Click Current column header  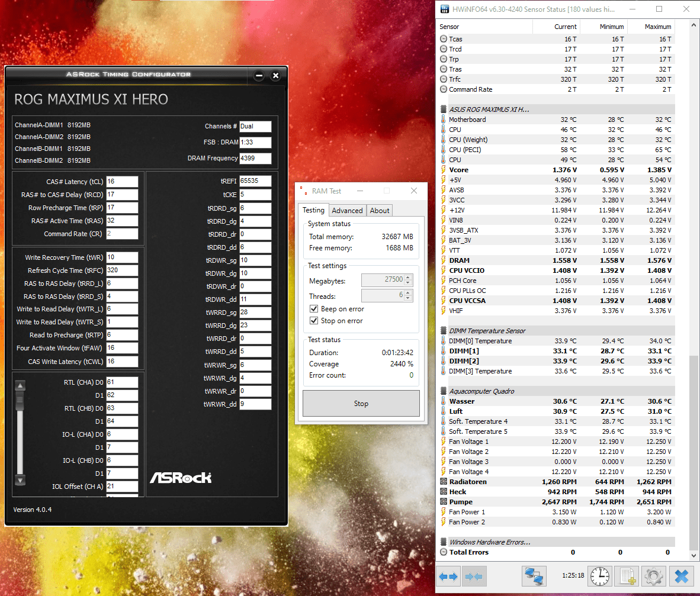pyautogui.click(x=556, y=27)
